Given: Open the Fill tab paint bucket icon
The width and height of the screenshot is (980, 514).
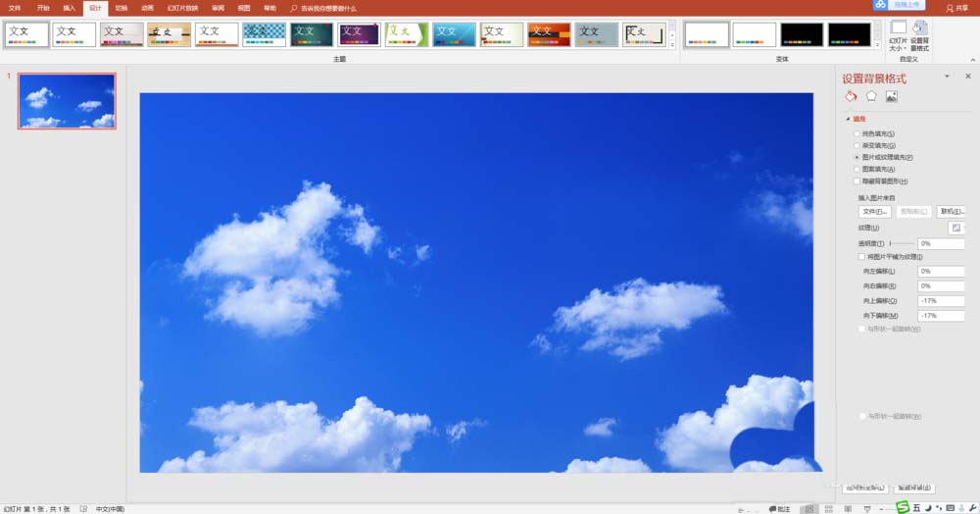Looking at the screenshot, I should pyautogui.click(x=851, y=96).
